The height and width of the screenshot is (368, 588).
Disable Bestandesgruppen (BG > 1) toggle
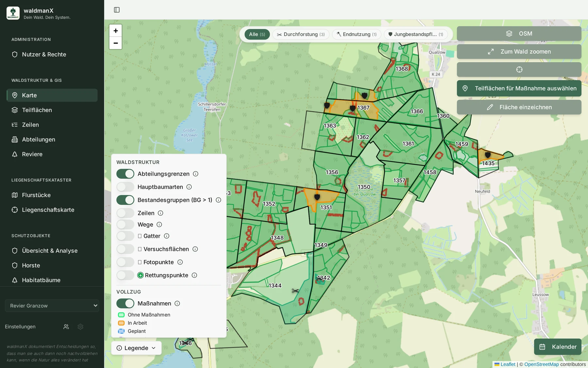(125, 200)
